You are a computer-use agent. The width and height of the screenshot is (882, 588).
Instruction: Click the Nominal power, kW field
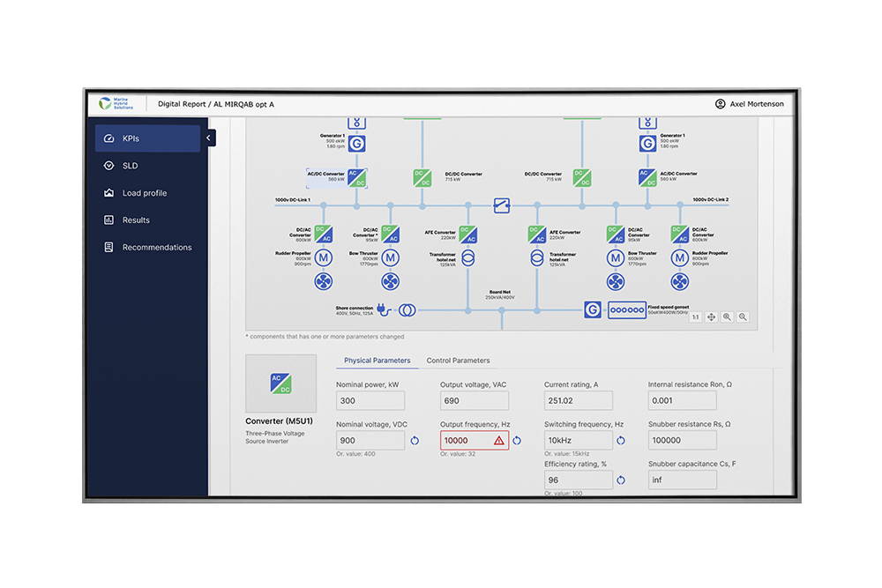point(370,401)
